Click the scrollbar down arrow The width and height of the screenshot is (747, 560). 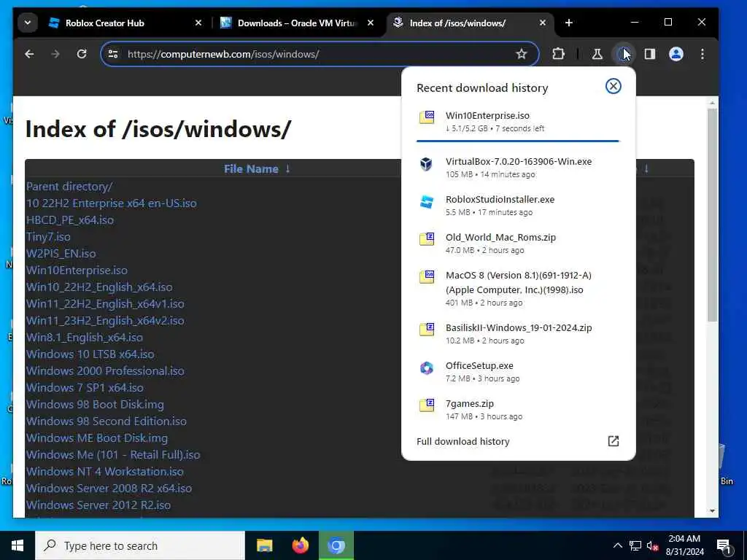click(712, 511)
